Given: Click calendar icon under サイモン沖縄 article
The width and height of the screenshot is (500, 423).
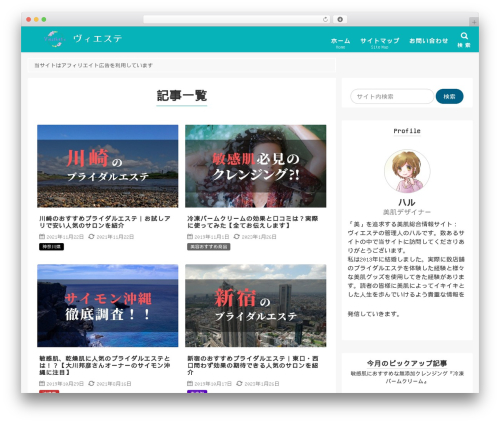Looking at the screenshot, I should 42,383.
